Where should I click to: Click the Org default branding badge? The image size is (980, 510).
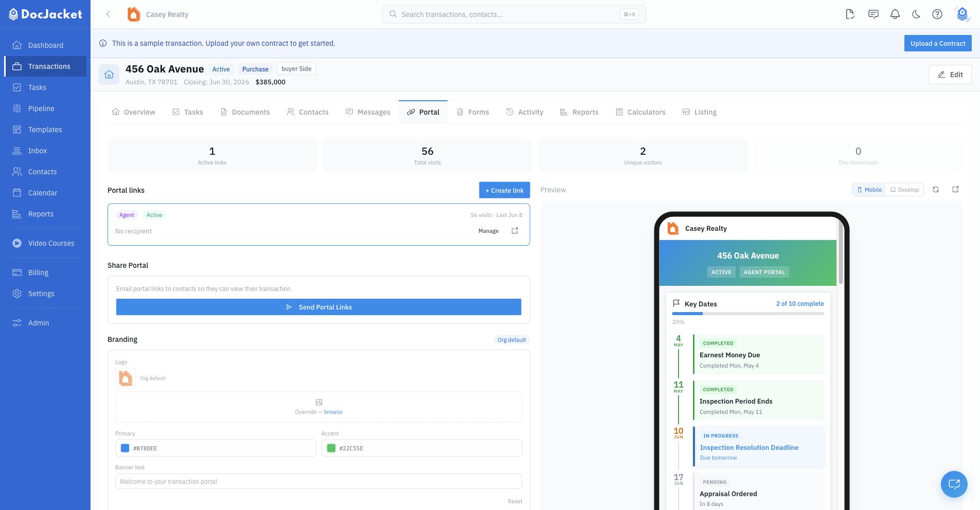[x=511, y=340]
